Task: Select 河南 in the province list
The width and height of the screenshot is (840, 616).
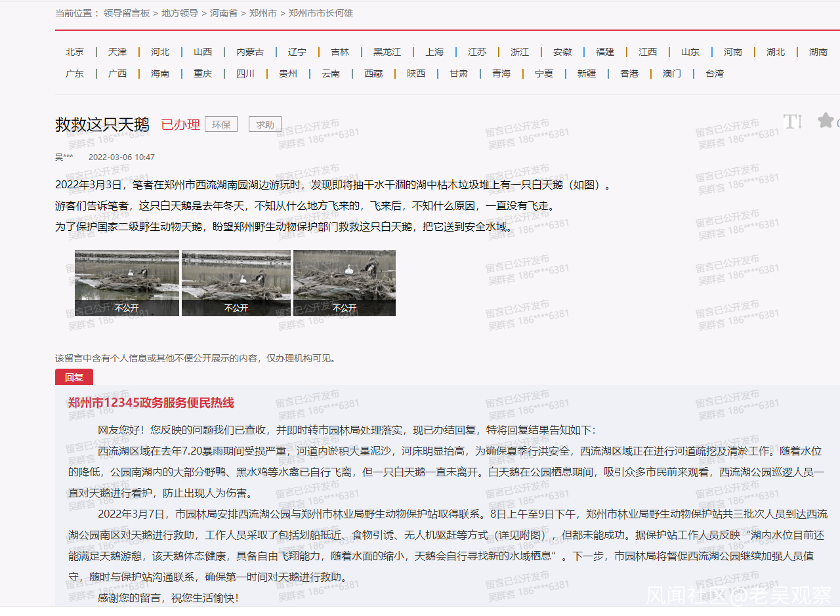Action: point(733,52)
